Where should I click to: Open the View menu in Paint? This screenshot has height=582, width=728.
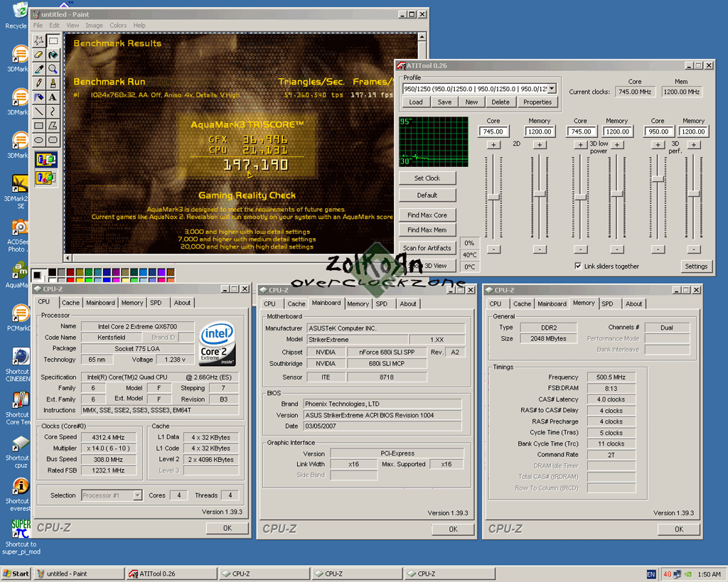[x=73, y=26]
